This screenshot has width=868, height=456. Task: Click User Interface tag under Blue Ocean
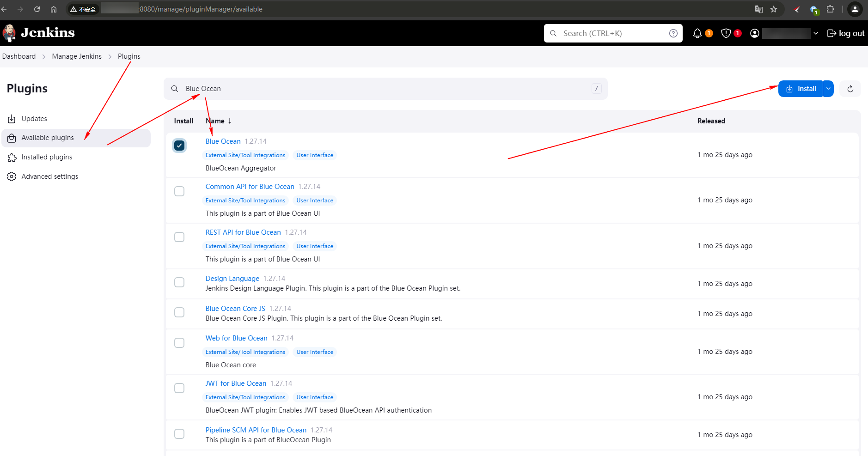(x=315, y=155)
